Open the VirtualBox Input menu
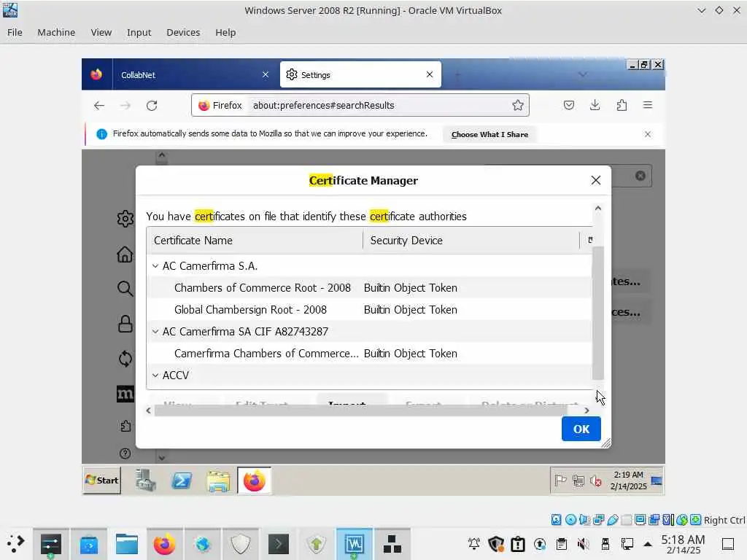Screen dimensions: 747x560 pos(139,32)
